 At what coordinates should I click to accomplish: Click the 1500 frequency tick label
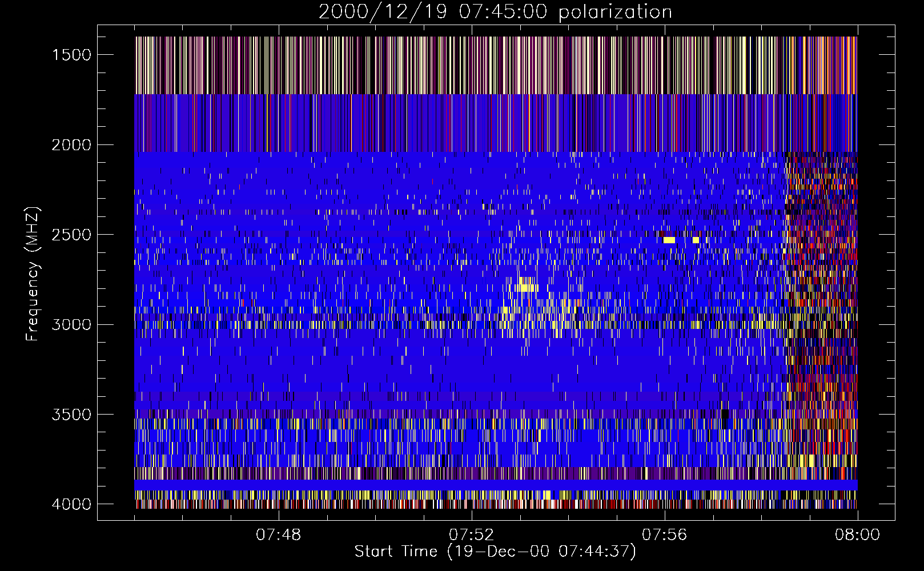(71, 55)
